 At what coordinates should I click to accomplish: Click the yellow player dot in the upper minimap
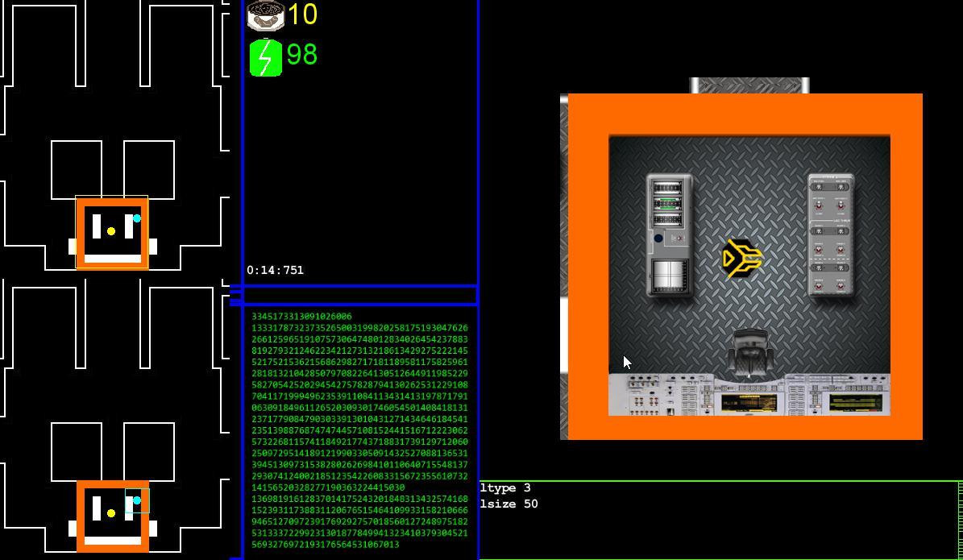pyautogui.click(x=111, y=231)
